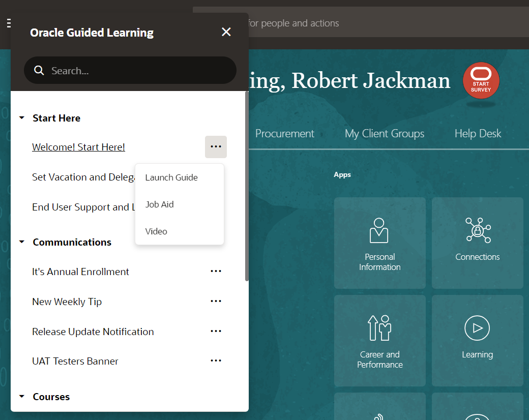Screen dimensions: 529x420
Task: Open the Connections app
Action: (x=477, y=243)
